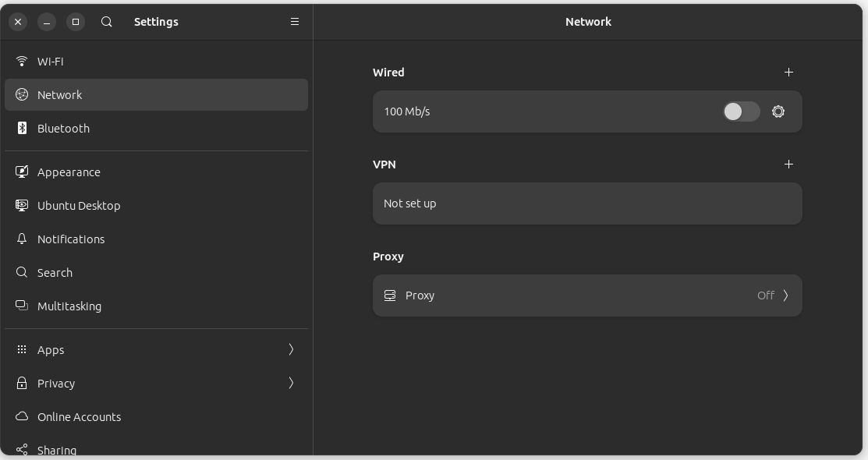
Task: Go to Notifications settings
Action: click(156, 239)
